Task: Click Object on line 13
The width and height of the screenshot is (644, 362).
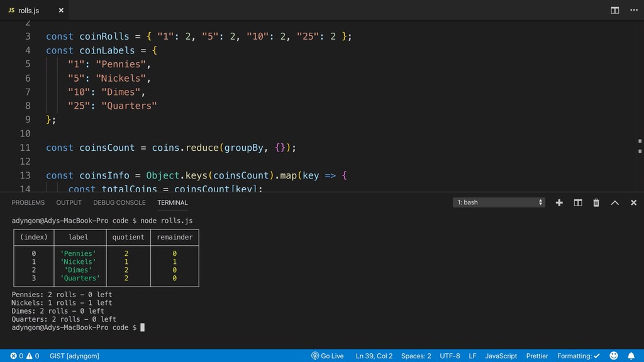Action: (163, 176)
